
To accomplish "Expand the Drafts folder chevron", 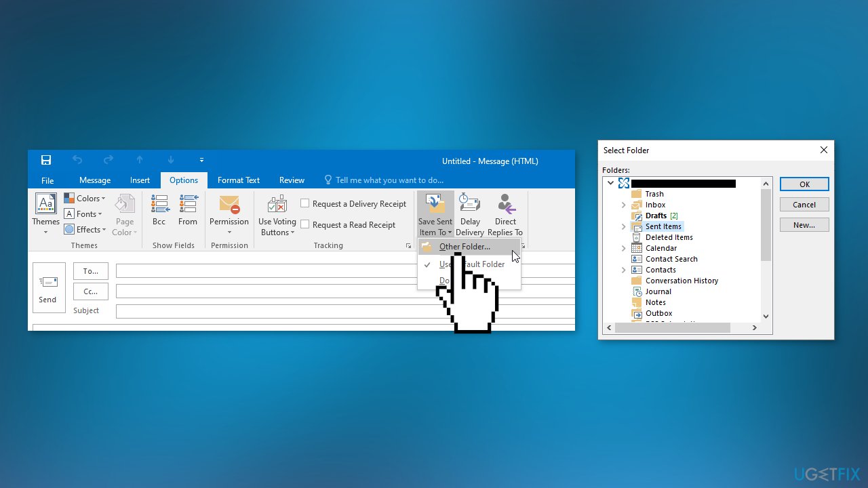I will click(623, 216).
